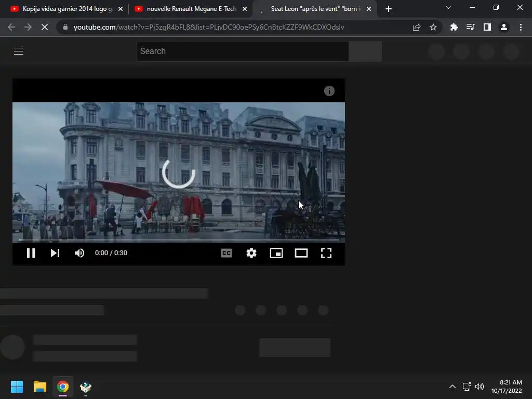
Task: Open the Chrome three-dot menu
Action: (521, 27)
